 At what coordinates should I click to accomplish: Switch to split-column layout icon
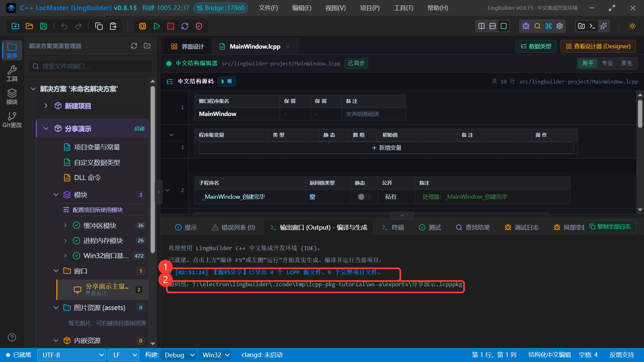pos(481,26)
